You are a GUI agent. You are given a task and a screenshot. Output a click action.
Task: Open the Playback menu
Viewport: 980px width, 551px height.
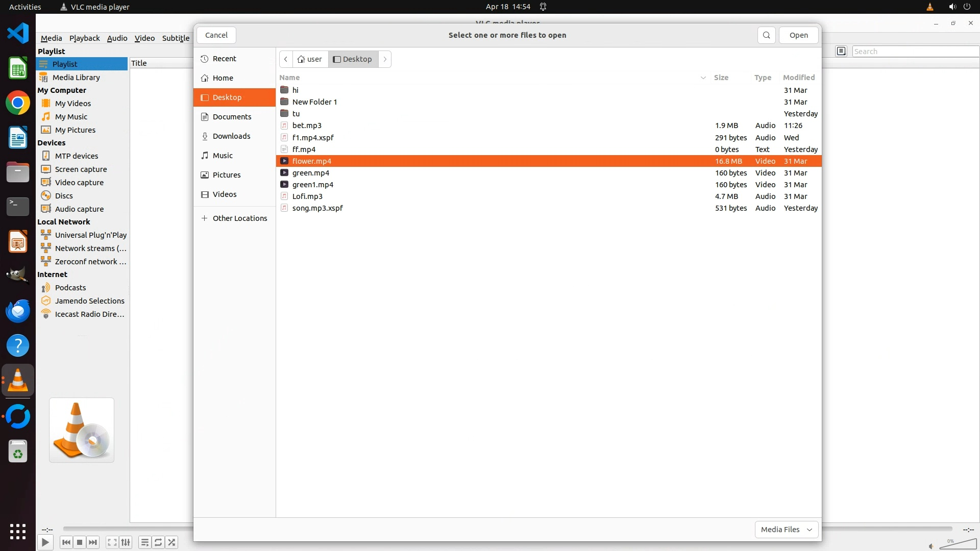click(84, 38)
